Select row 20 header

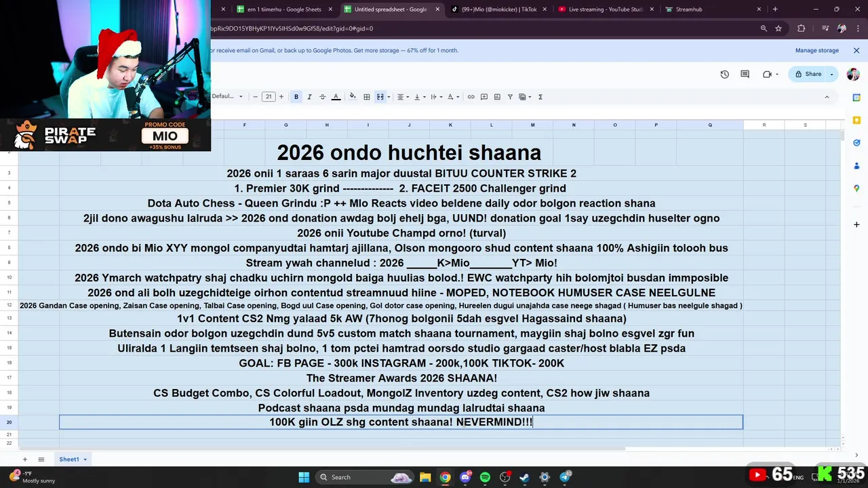(x=9, y=422)
